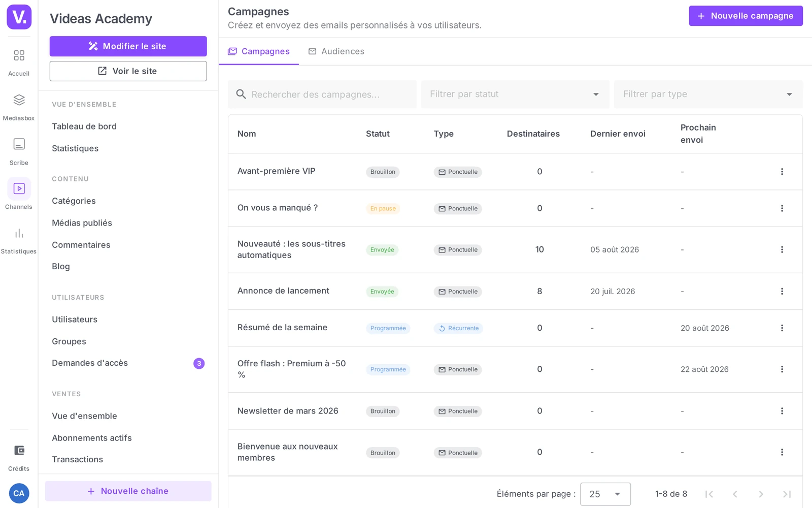Open Abonnements actifs in sidebar

click(x=92, y=438)
